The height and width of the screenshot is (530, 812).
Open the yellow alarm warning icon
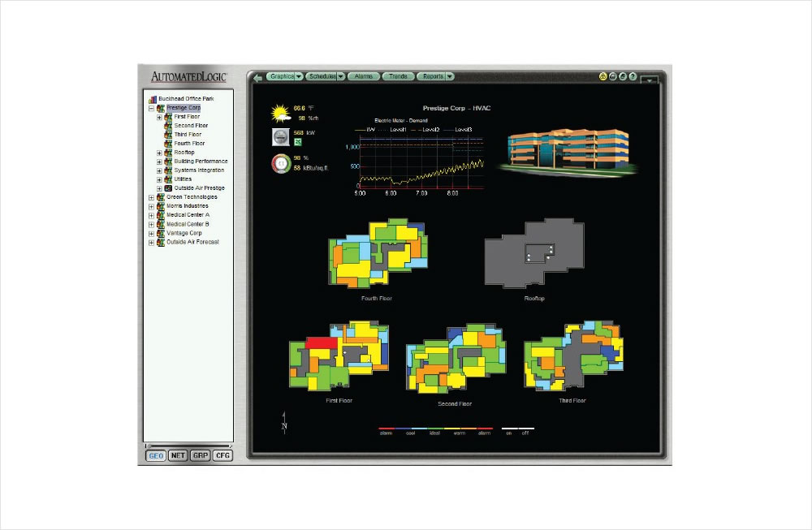(603, 76)
